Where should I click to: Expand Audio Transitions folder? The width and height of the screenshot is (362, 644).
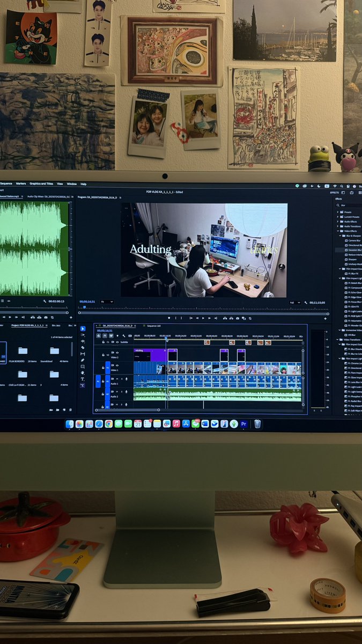(x=338, y=226)
